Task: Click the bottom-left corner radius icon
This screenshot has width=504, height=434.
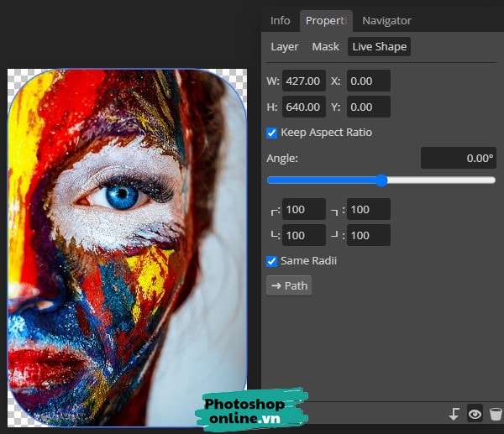Action: [275, 236]
